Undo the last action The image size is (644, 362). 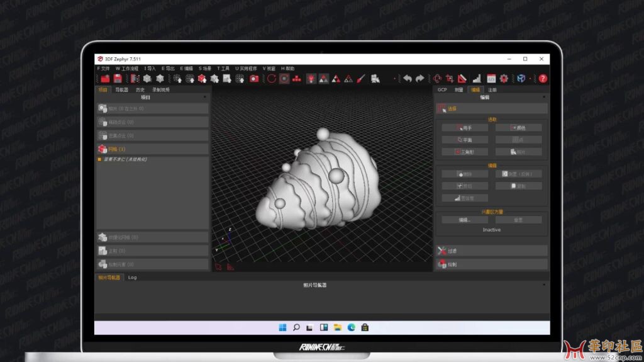(407, 79)
